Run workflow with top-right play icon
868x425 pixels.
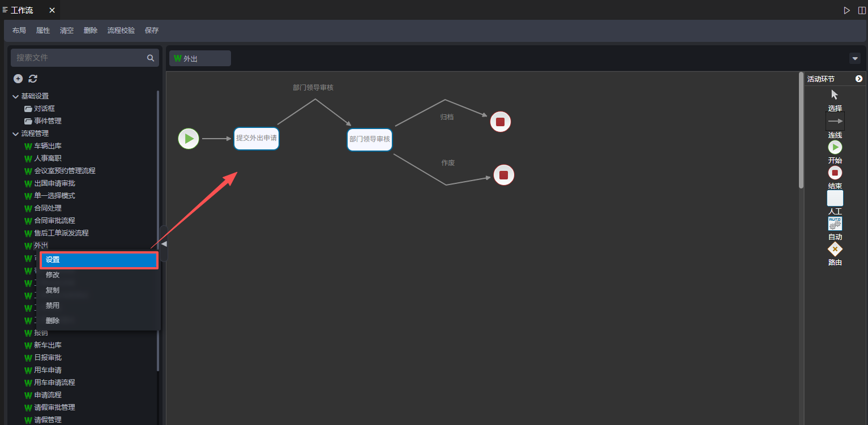[846, 10]
